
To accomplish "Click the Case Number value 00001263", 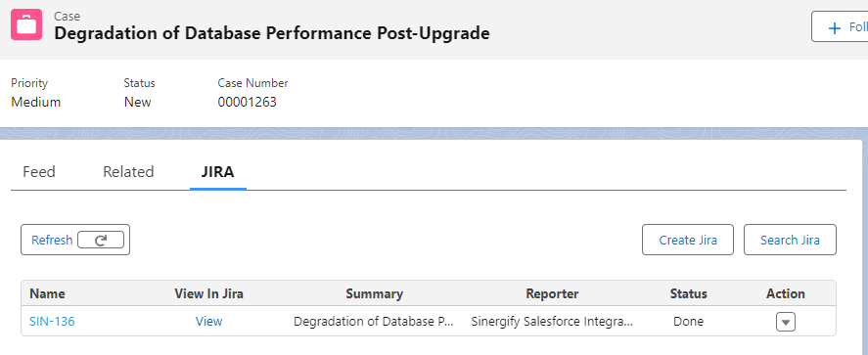I will pyautogui.click(x=247, y=103).
